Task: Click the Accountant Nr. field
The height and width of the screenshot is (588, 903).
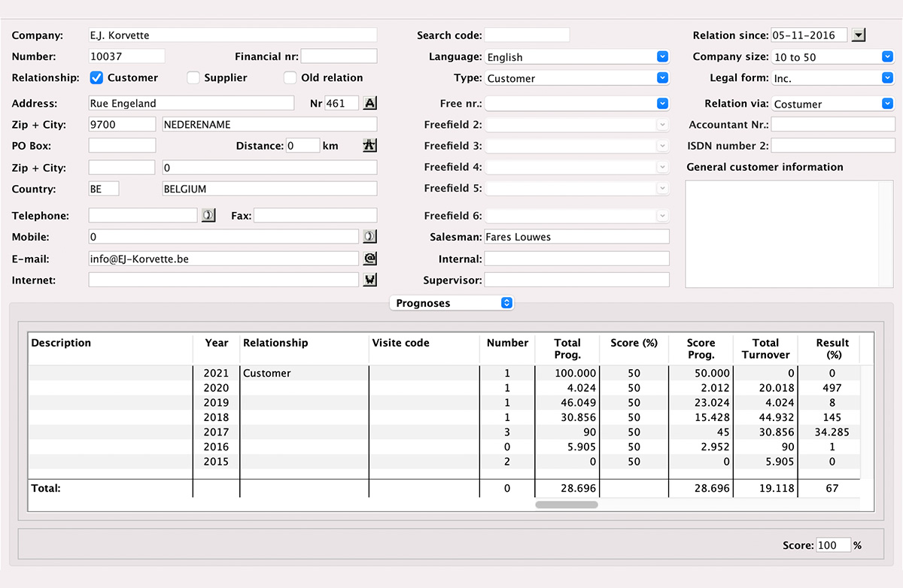Action: point(833,124)
